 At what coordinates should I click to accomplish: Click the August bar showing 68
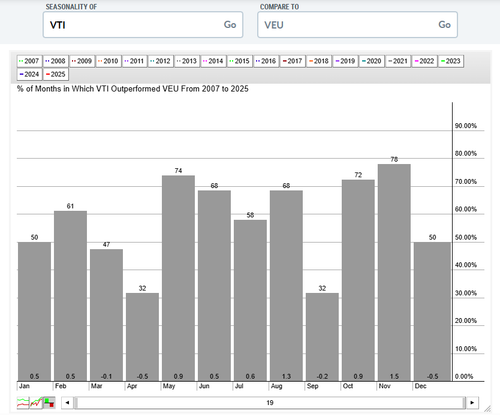tap(286, 286)
